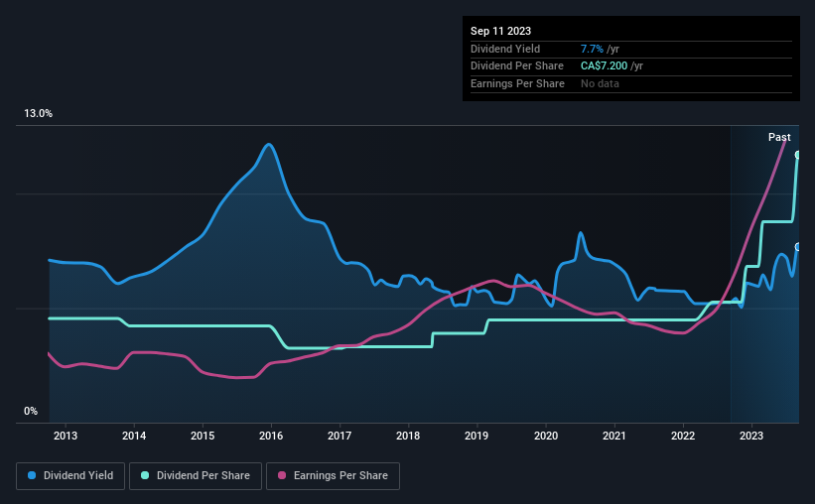Click the Dividend Yield tooltip row label
This screenshot has width=815, height=504.
[x=505, y=49]
